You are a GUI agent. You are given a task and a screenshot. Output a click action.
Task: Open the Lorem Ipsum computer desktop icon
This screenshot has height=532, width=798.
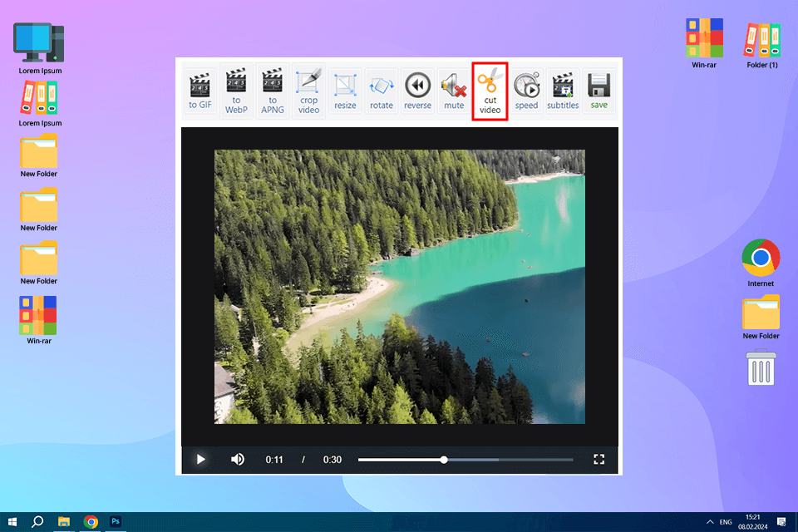[x=40, y=48]
